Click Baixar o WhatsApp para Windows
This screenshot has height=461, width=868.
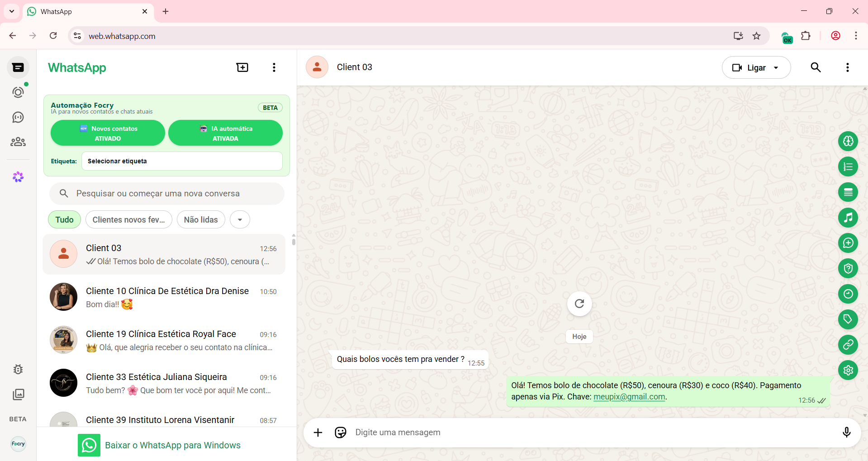tap(172, 445)
